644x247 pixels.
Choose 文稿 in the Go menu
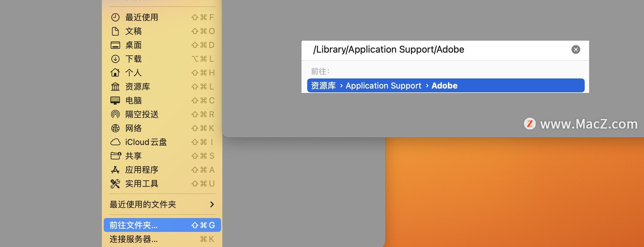(x=162, y=31)
